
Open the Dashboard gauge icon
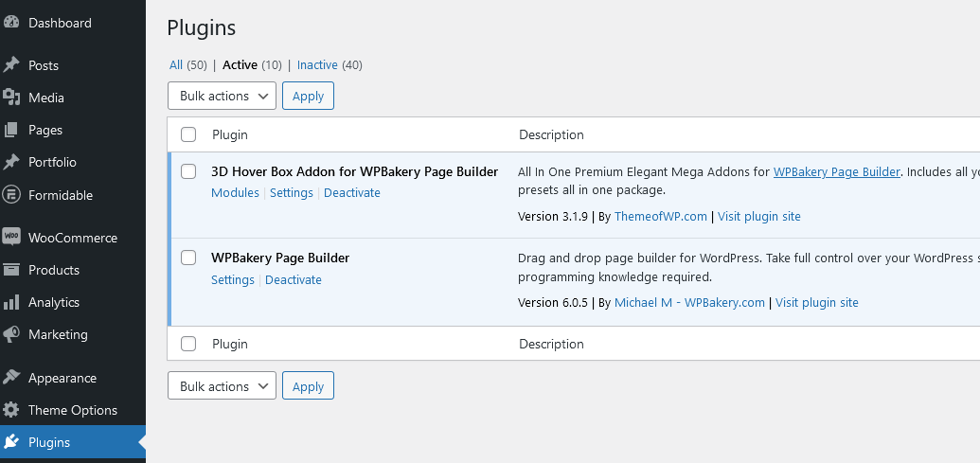tap(11, 23)
